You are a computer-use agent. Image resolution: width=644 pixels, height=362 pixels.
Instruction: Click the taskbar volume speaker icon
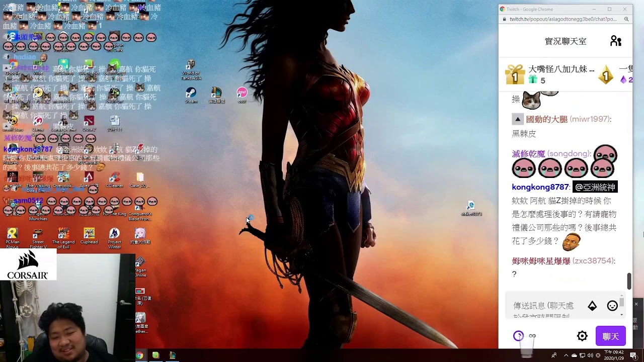(590, 355)
